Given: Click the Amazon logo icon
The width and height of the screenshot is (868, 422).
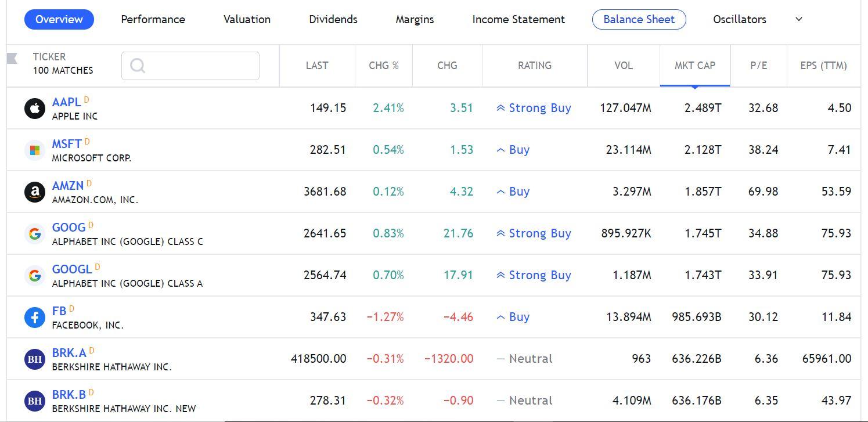Looking at the screenshot, I should (35, 192).
